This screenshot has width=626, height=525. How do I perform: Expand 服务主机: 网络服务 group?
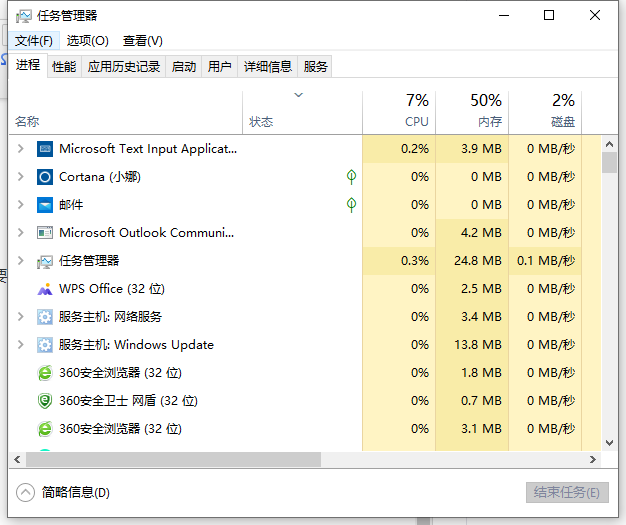click(x=20, y=317)
